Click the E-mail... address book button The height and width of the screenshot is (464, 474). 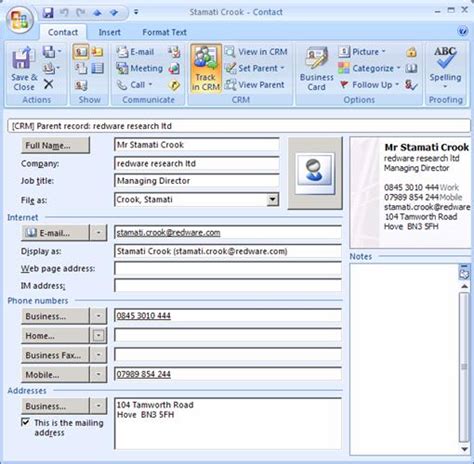[x=55, y=233]
